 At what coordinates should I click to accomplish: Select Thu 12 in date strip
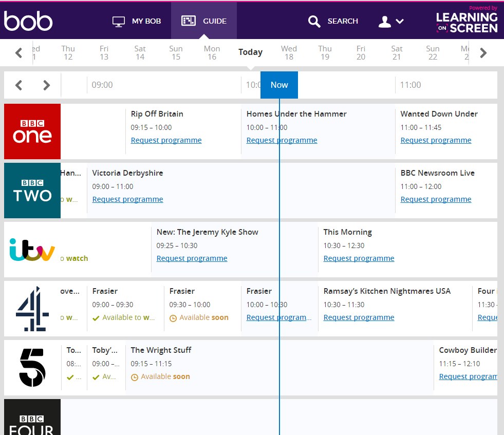click(68, 53)
